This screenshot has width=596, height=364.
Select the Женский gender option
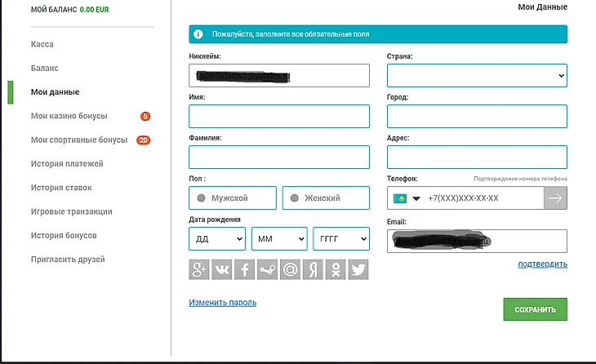325,198
